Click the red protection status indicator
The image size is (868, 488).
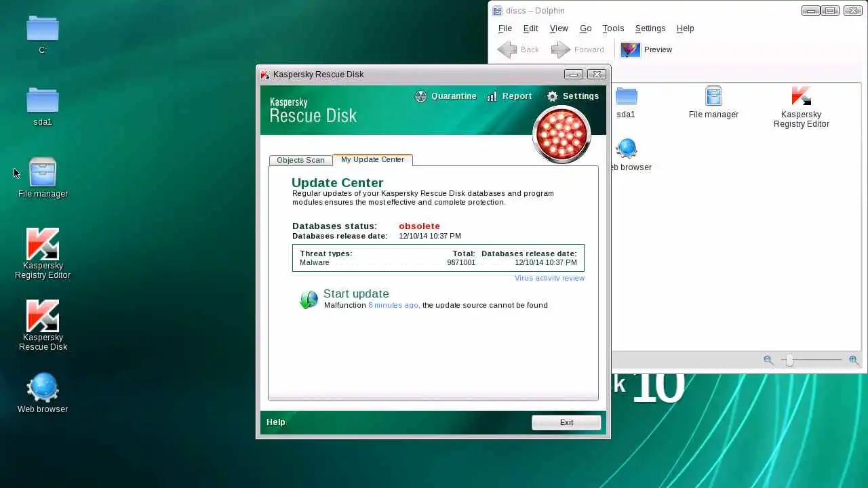tap(561, 134)
